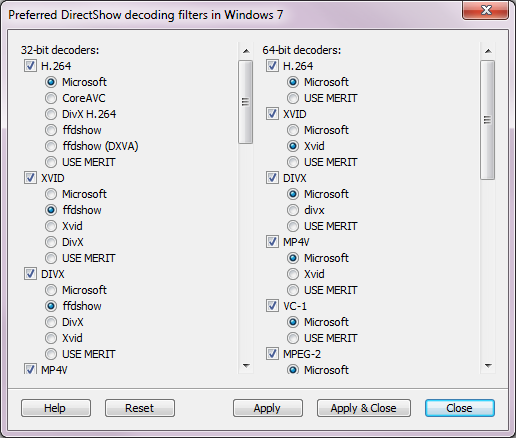
Task: Click the 64-bit decoders scrollbar thumb
Action: [x=488, y=120]
